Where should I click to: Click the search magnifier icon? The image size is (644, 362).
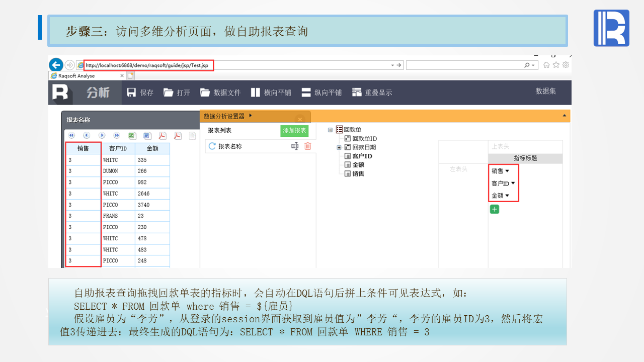tap(527, 65)
